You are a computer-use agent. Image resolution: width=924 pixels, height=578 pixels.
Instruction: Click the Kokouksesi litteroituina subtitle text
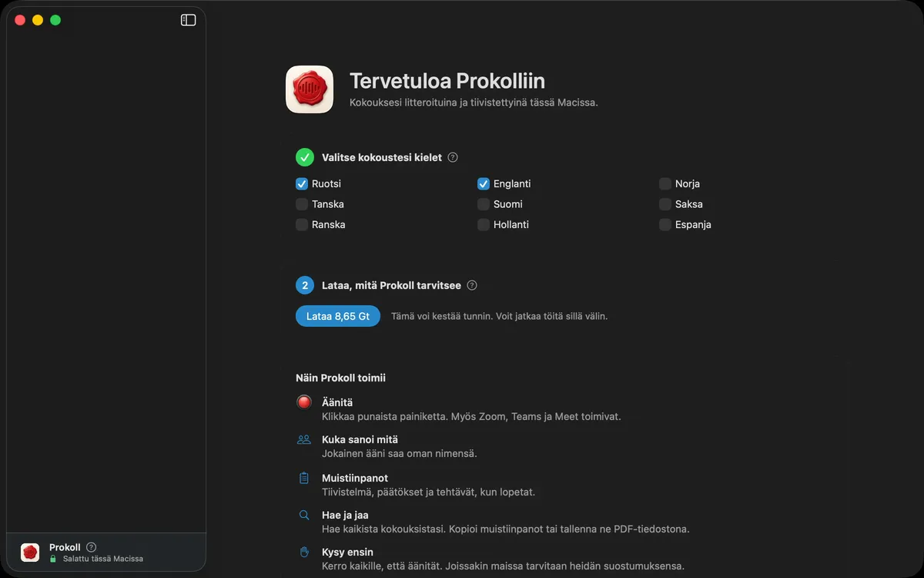tap(474, 102)
